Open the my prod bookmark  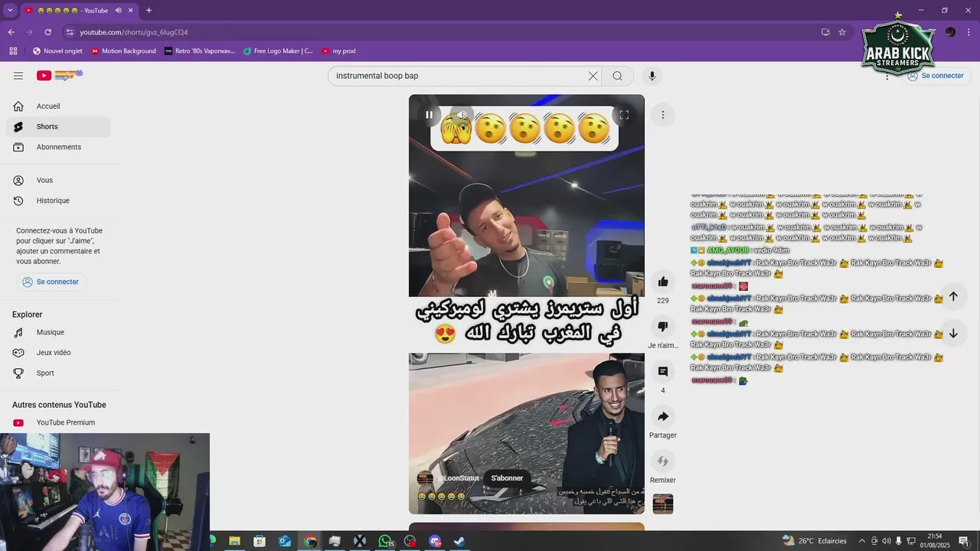338,51
